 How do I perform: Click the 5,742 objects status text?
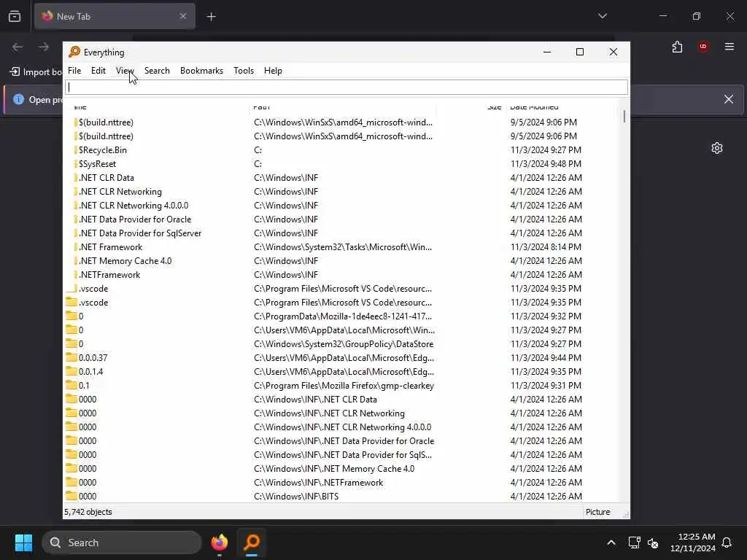(88, 512)
